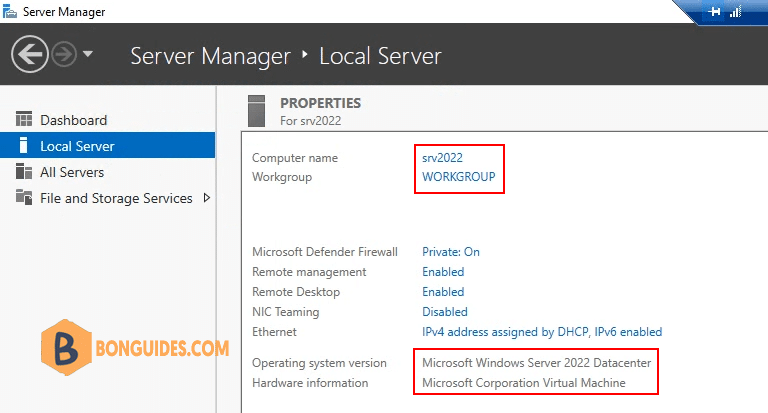Click Remote management Enabled link
This screenshot has height=413, width=768.
pyautogui.click(x=443, y=272)
